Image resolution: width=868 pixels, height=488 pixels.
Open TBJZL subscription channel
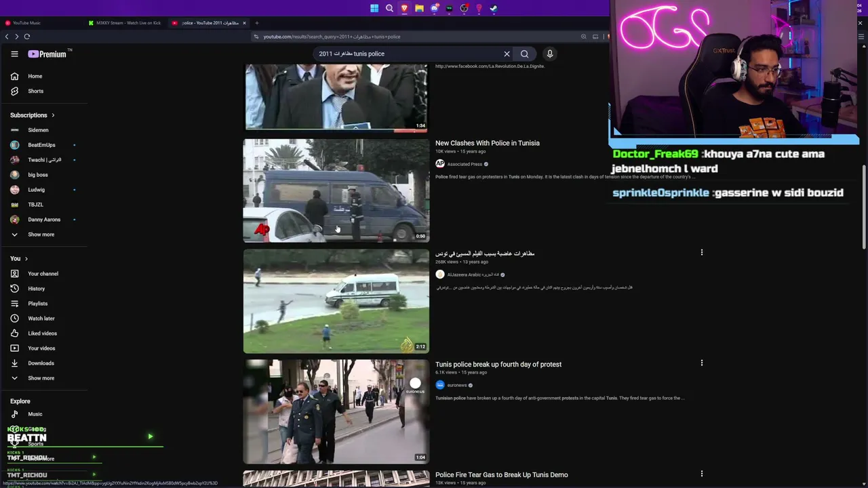(35, 205)
